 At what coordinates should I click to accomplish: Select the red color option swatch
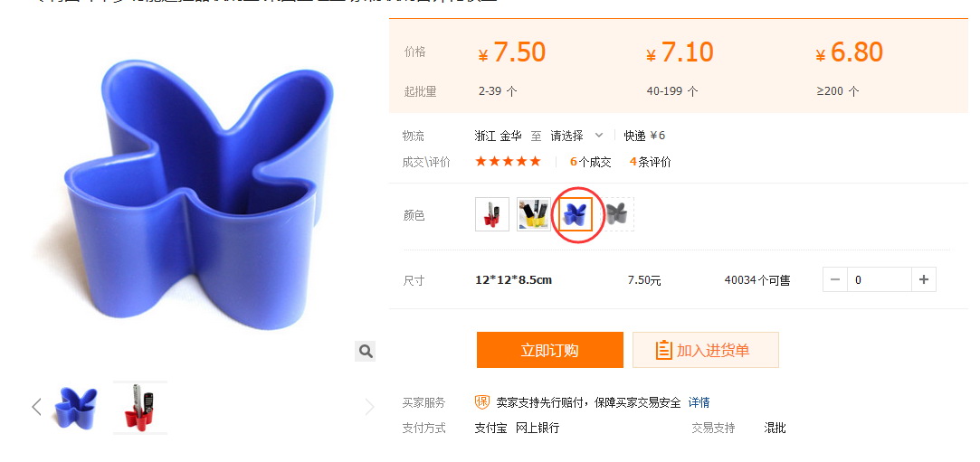(x=492, y=214)
